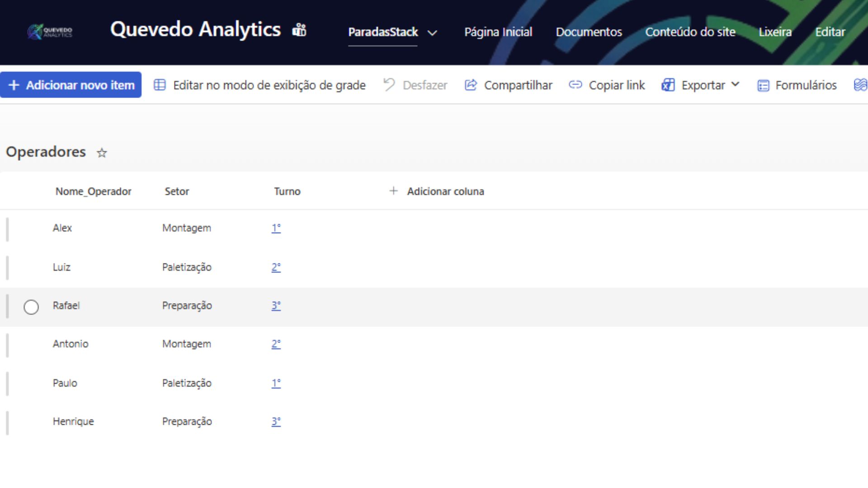Click Adicionar novo item button
Viewport: 868px width, 488px height.
pyautogui.click(x=71, y=85)
